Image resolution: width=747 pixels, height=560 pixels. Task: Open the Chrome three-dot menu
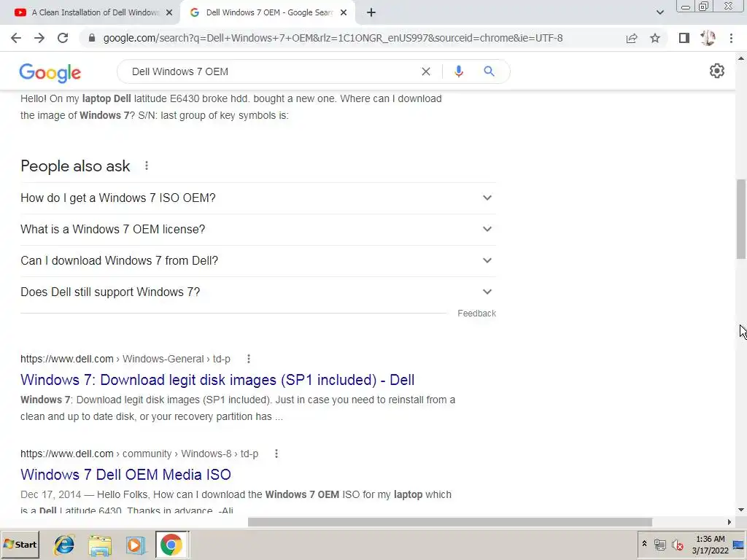[x=731, y=38]
